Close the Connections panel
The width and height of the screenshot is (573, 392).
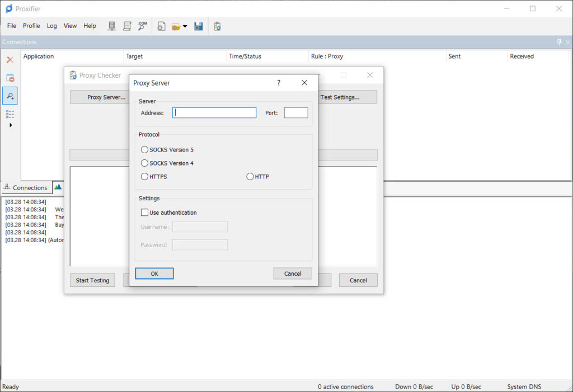tap(568, 42)
